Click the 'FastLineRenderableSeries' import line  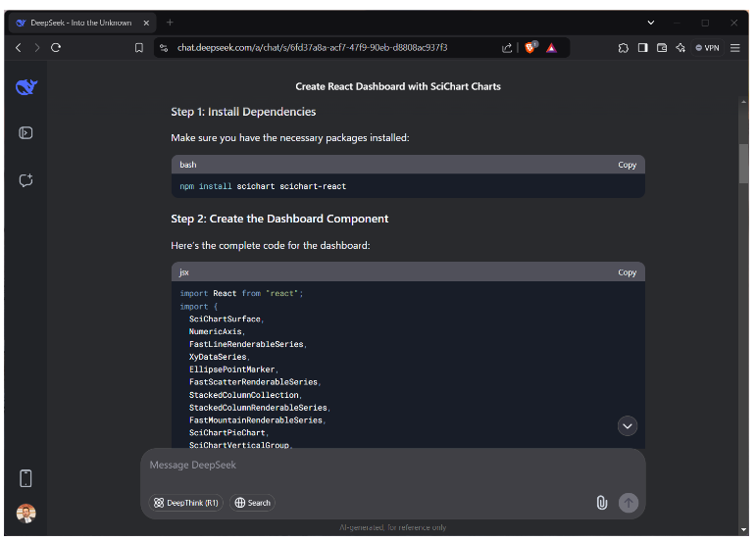pyautogui.click(x=248, y=344)
